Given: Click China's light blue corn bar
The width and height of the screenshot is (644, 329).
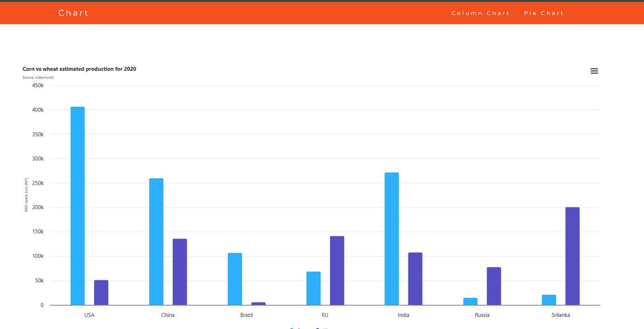Looking at the screenshot, I should tap(156, 242).
